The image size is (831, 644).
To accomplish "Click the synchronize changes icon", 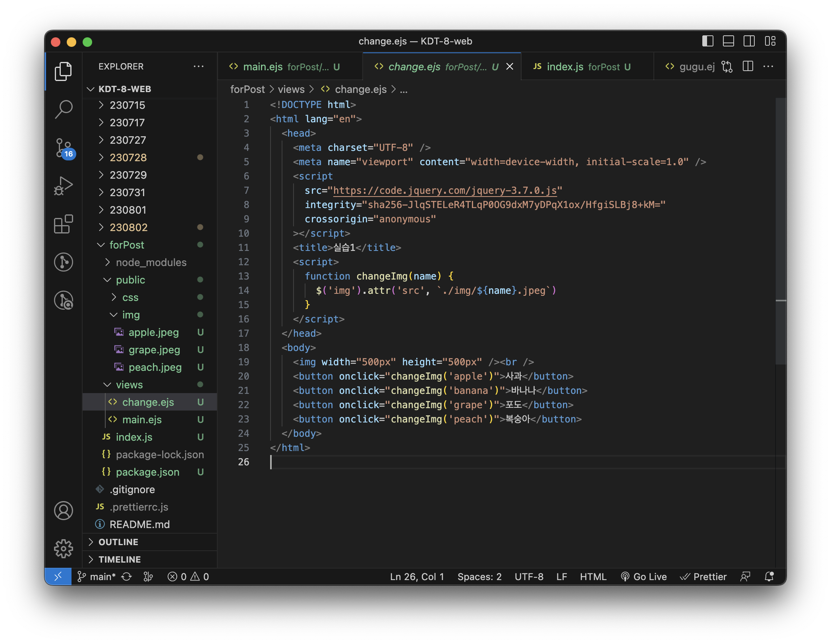I will [127, 577].
